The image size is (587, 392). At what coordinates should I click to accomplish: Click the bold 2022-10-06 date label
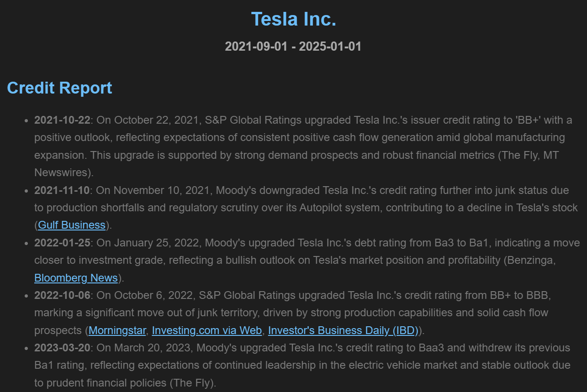pyautogui.click(x=62, y=295)
